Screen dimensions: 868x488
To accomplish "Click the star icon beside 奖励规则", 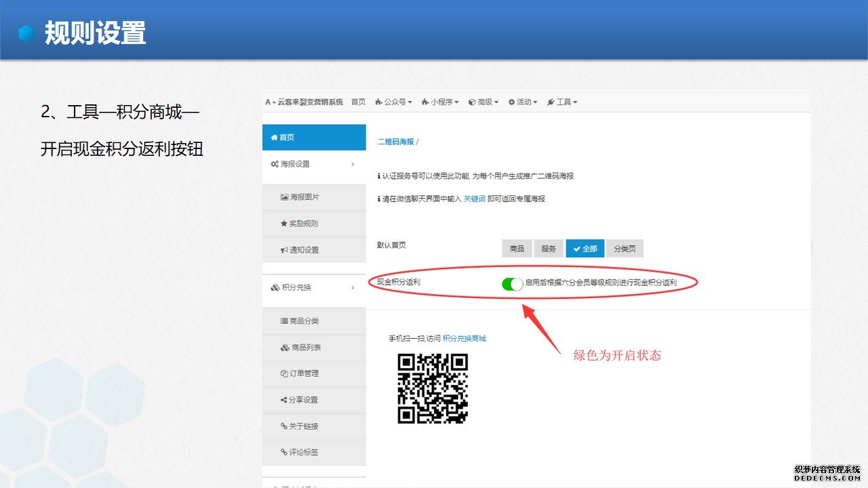I will coord(284,224).
